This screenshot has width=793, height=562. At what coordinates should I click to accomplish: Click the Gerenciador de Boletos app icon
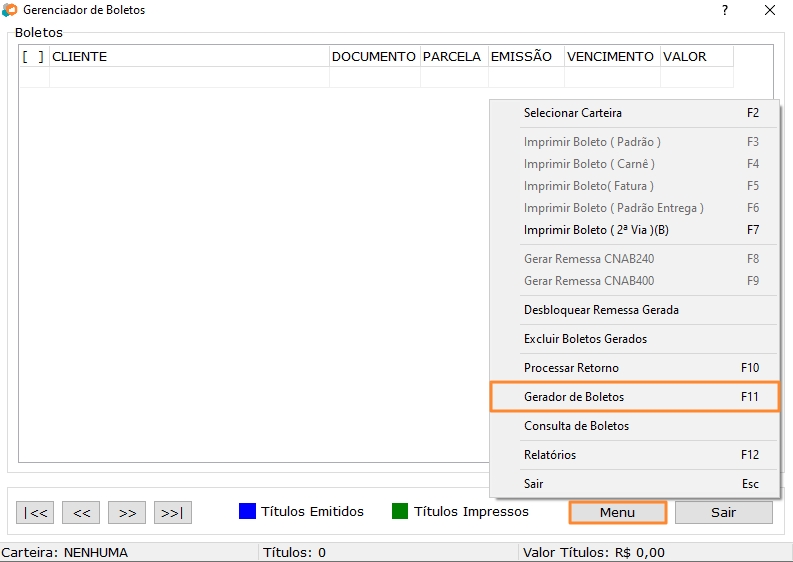pyautogui.click(x=10, y=10)
